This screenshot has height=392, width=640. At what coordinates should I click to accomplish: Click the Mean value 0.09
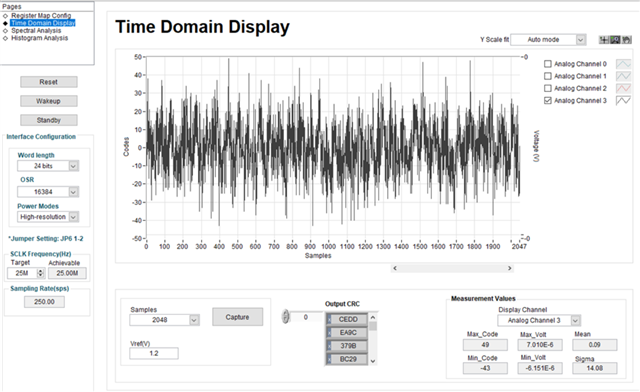coord(595,345)
